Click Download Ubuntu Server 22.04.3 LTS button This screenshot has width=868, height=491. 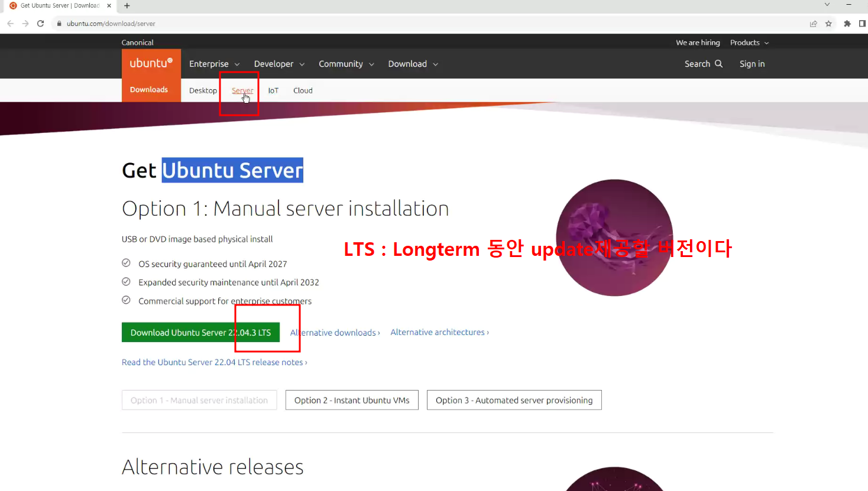pos(201,333)
